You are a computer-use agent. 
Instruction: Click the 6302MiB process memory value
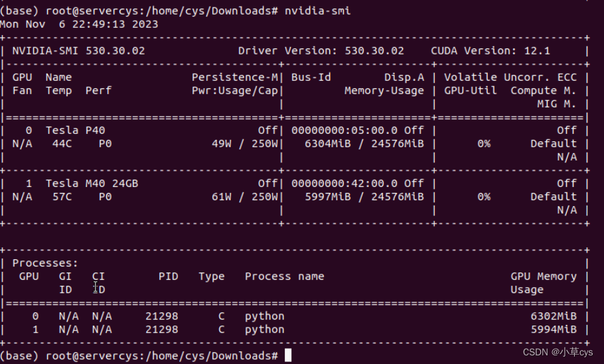point(554,316)
